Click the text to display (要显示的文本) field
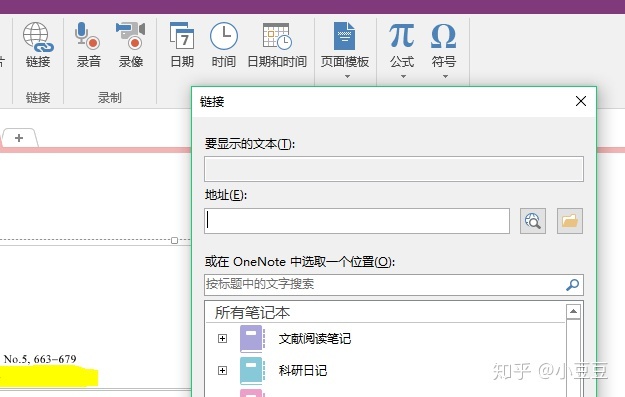625x397 pixels. 394,169
